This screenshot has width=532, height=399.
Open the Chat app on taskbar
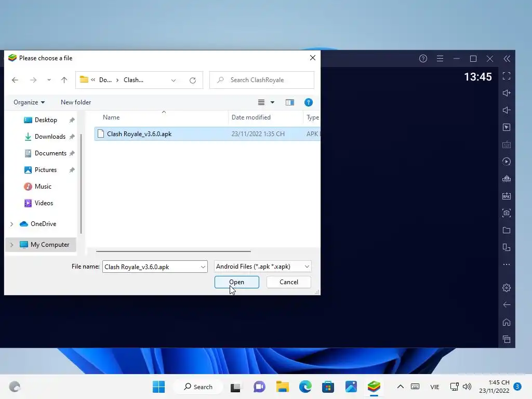[x=259, y=387]
